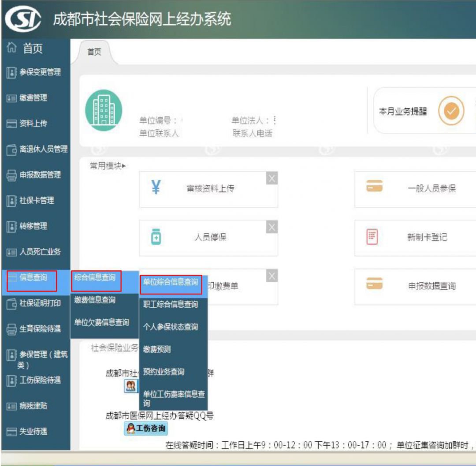
Task: Expand 常用模块 arrow
Action: click(124, 166)
